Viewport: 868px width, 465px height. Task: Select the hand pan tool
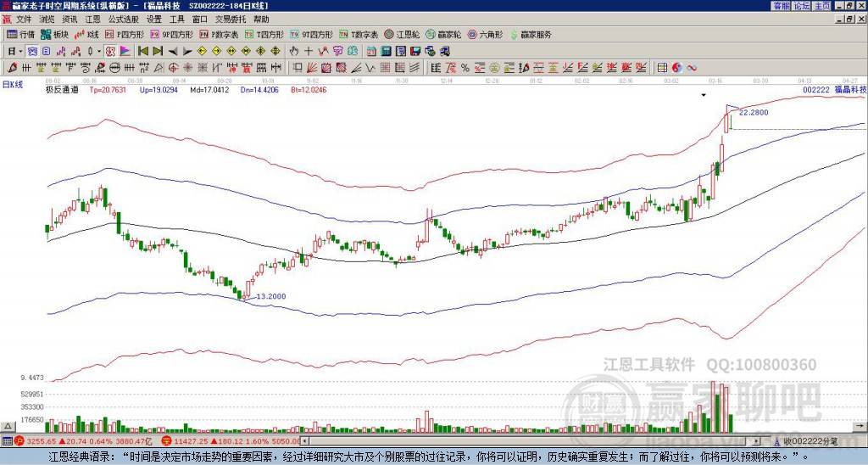[294, 52]
